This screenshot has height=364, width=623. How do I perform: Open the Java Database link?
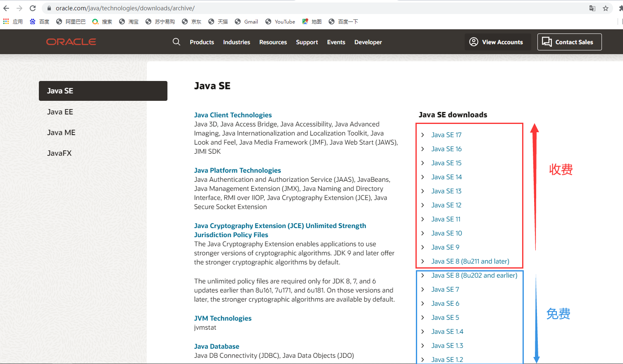217,347
